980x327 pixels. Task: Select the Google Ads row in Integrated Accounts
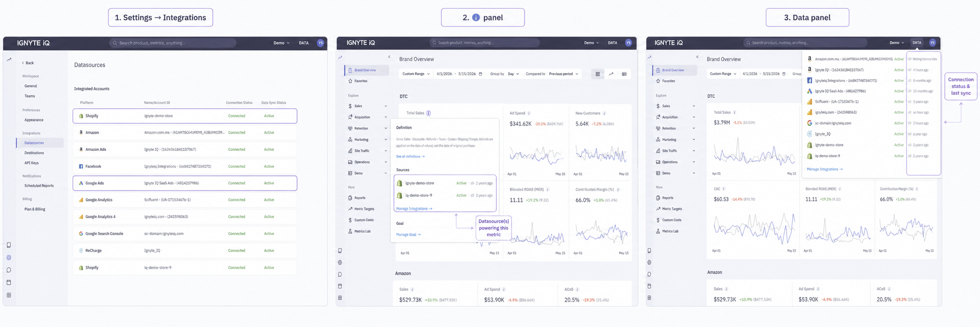coord(185,183)
